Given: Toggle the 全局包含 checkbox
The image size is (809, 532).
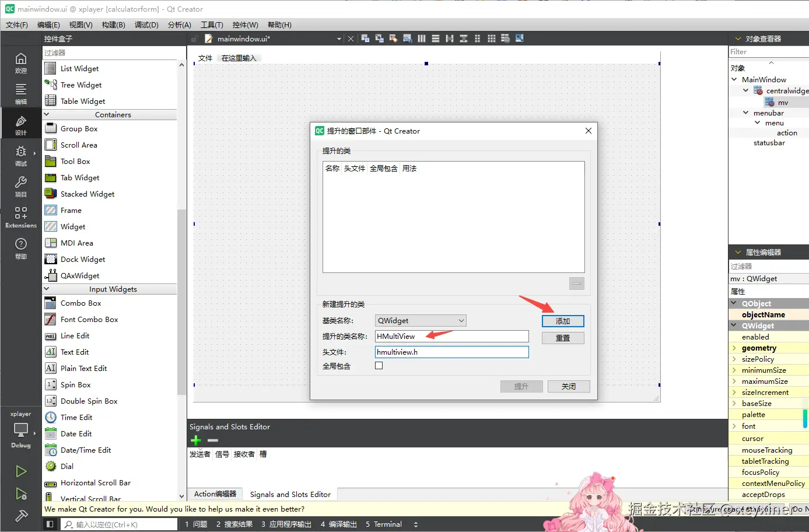Looking at the screenshot, I should (x=379, y=366).
